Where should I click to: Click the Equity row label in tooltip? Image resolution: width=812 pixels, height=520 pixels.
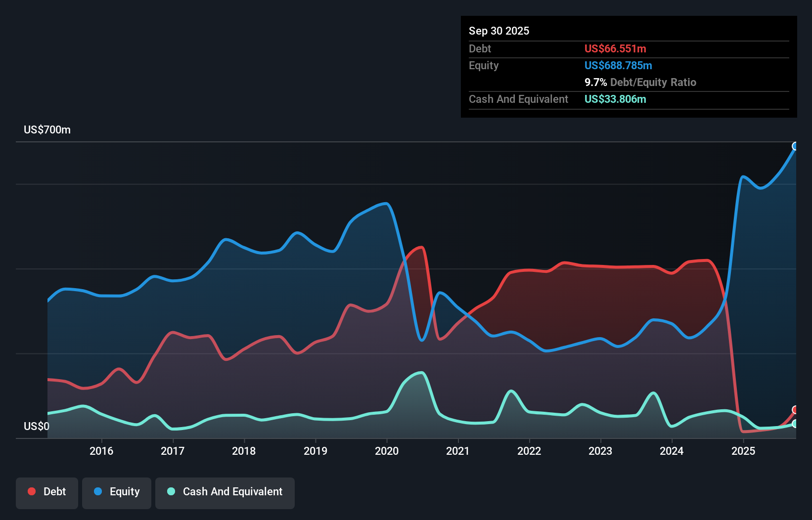pos(484,65)
